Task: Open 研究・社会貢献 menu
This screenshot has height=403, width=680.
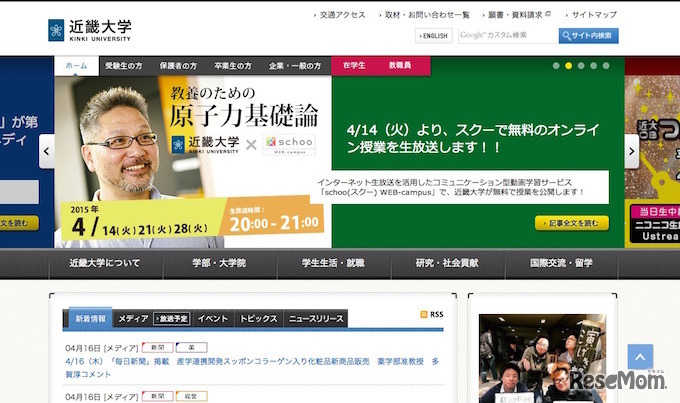Action: pyautogui.click(x=448, y=263)
